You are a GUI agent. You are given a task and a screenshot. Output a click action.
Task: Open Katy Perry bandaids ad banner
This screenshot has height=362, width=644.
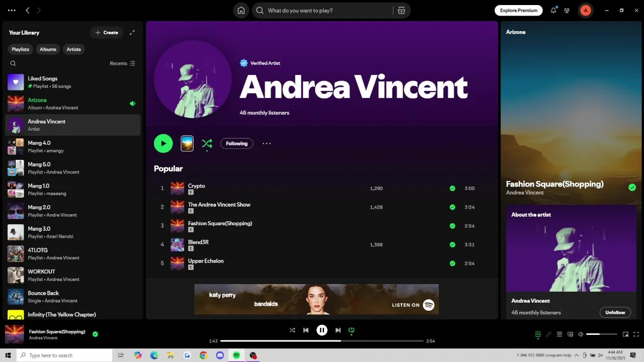[316, 299]
